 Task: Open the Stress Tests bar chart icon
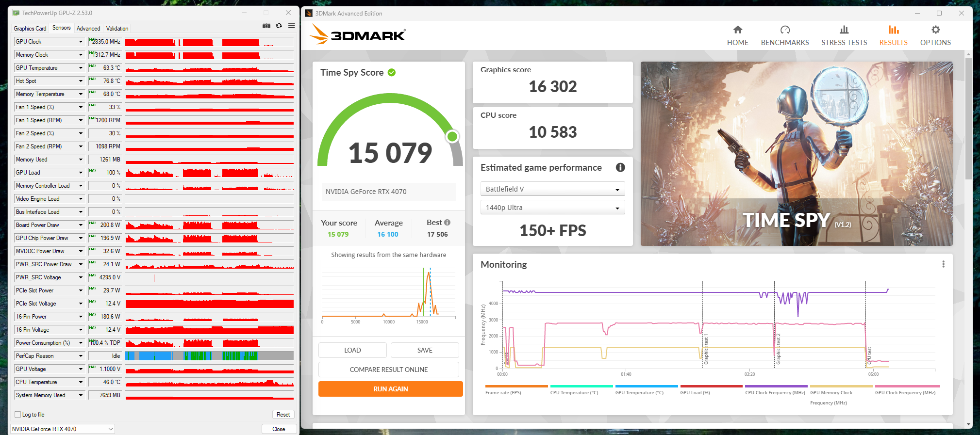click(x=844, y=30)
